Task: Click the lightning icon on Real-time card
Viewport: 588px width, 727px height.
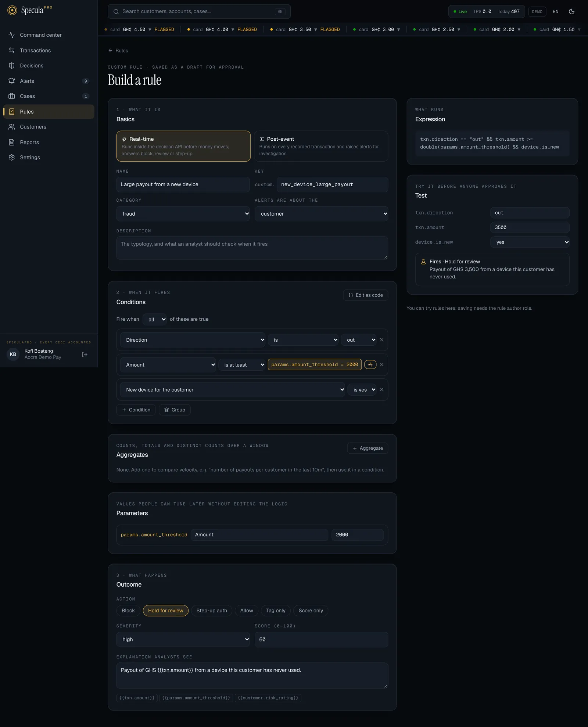Action: (124, 139)
